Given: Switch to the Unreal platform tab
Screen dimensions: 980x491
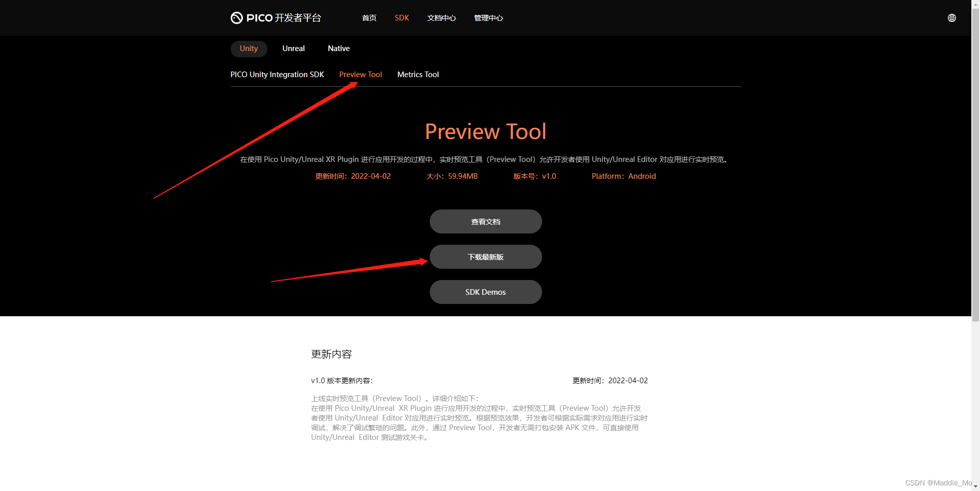Looking at the screenshot, I should (293, 49).
